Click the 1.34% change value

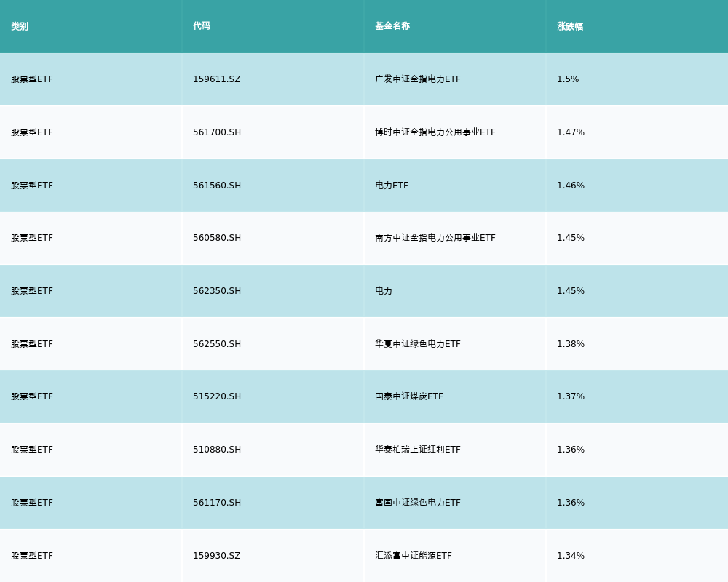point(570,556)
